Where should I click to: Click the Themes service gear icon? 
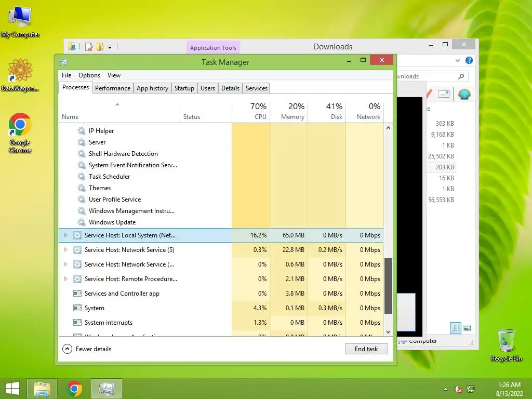pos(81,188)
